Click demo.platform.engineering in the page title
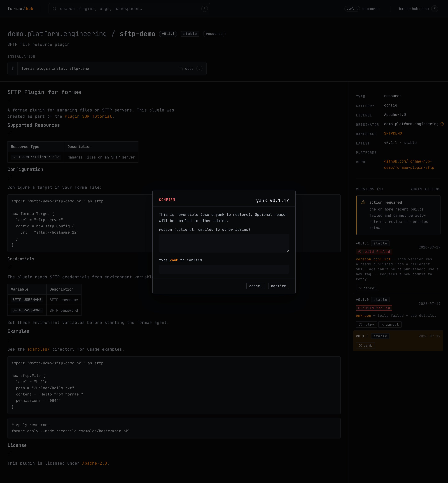448x483 pixels. 57,34
